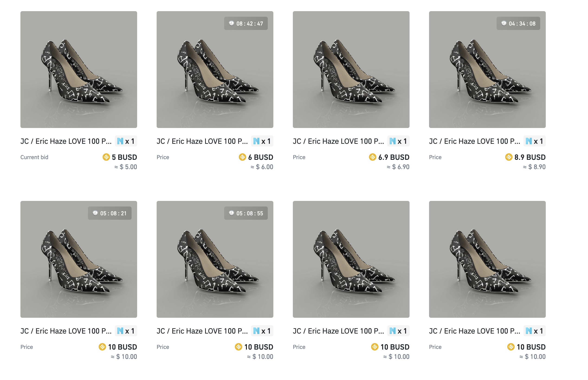Click the N x 1 badge on the 8.9 BUSD item
The height and width of the screenshot is (380, 588).
click(x=535, y=141)
